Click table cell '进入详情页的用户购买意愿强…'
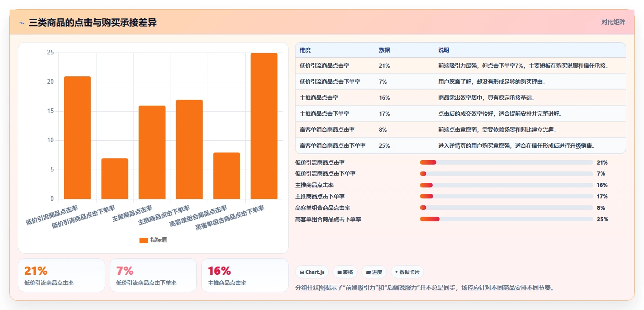The image size is (644, 310). coord(530,146)
